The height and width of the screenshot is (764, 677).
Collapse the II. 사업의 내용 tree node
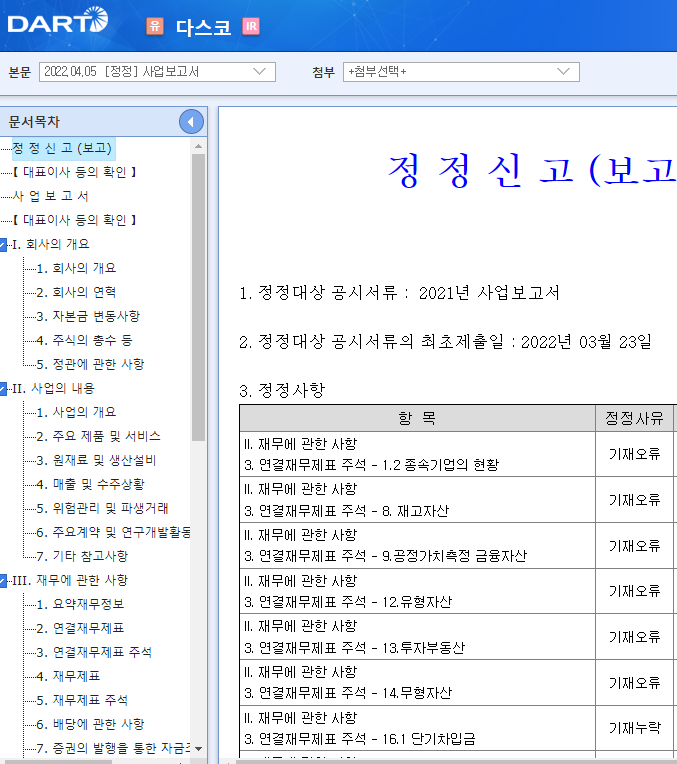point(3,389)
